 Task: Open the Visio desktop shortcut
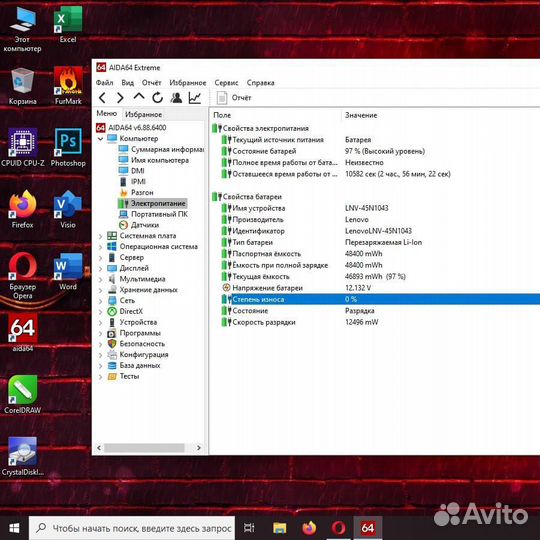(x=68, y=209)
